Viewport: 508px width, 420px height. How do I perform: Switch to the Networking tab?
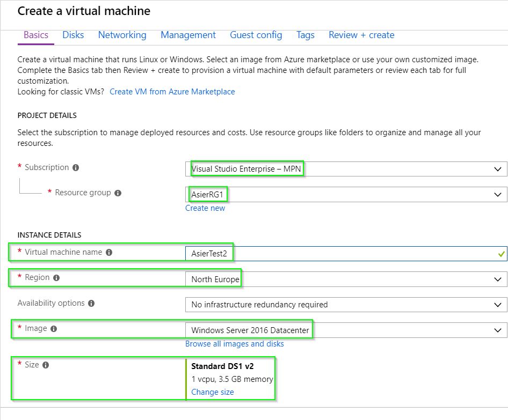click(122, 35)
